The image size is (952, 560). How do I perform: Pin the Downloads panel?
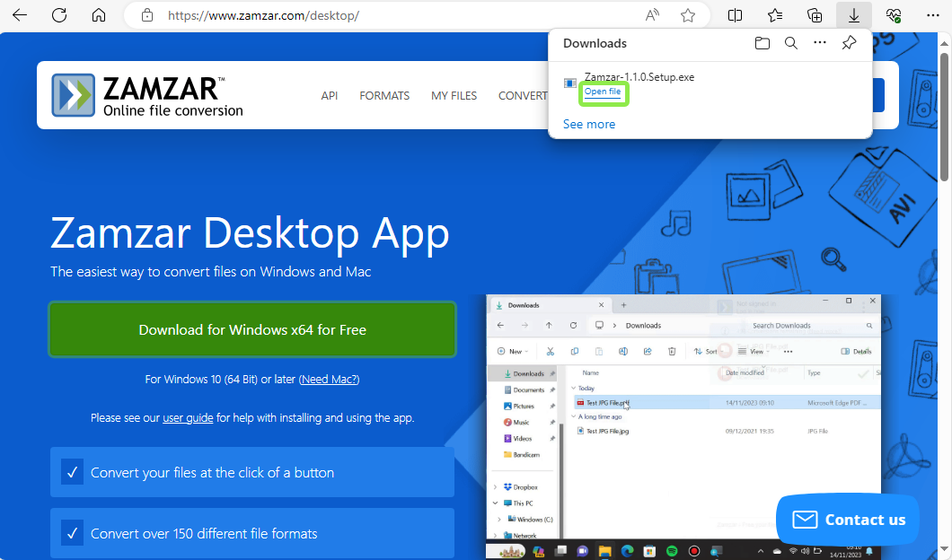(x=849, y=43)
